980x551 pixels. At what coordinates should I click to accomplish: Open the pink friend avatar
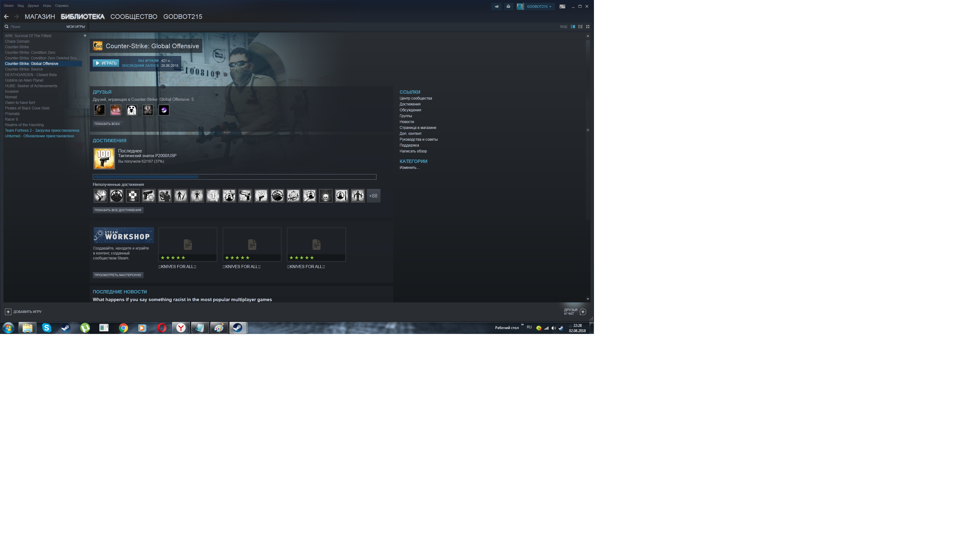(116, 110)
